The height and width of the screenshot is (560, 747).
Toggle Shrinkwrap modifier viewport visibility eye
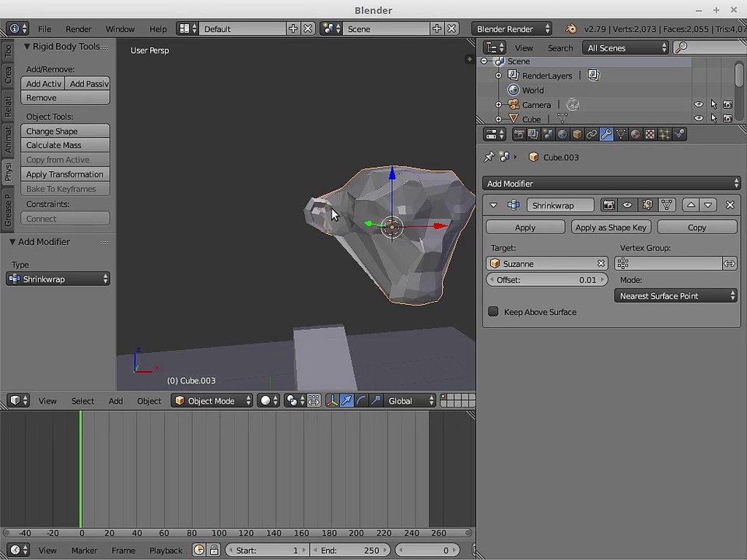pyautogui.click(x=627, y=205)
